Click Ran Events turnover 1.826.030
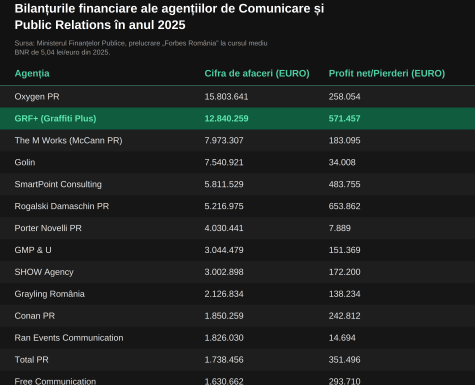 [x=224, y=338]
